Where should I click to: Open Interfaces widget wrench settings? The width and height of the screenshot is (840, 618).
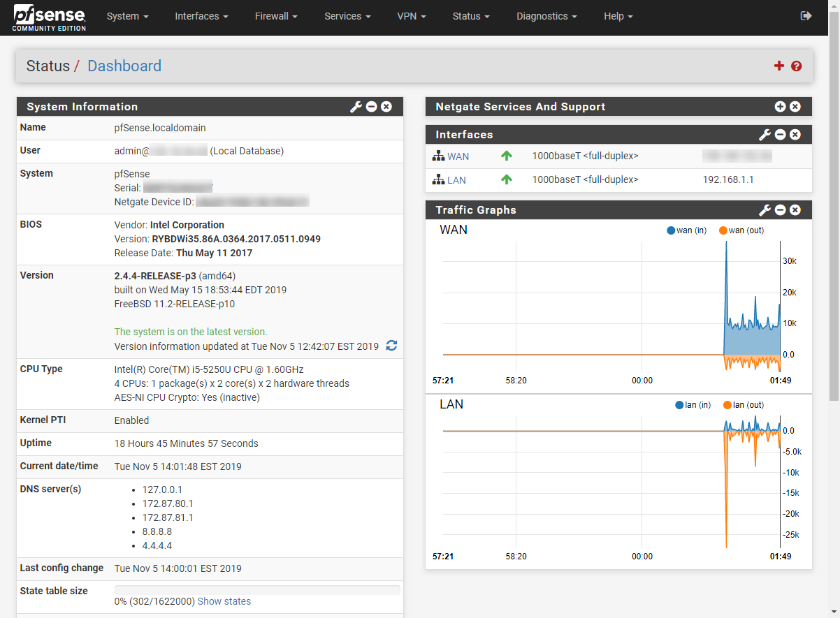765,135
